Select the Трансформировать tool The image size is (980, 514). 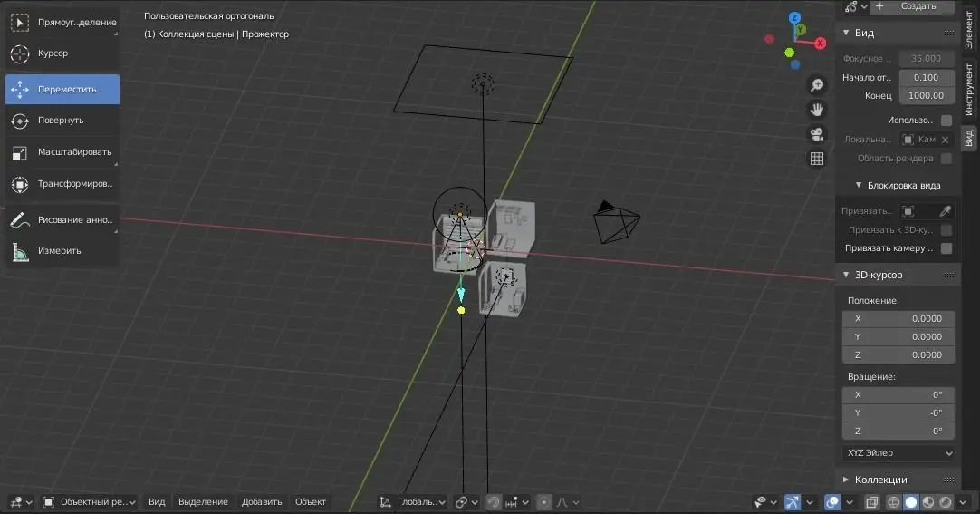[x=62, y=184]
